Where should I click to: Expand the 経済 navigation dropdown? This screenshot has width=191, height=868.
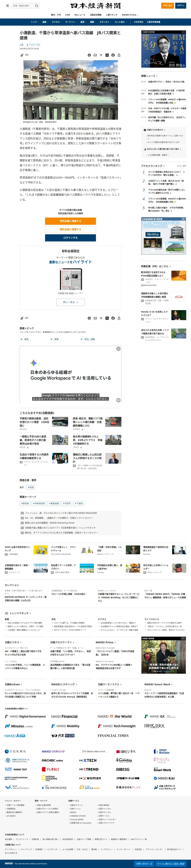[x=84, y=22]
